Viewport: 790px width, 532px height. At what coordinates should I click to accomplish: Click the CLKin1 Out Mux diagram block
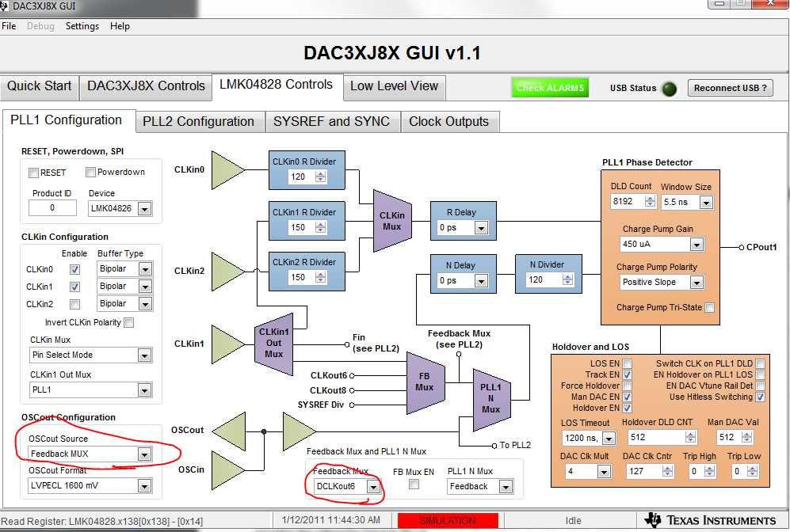(x=273, y=344)
